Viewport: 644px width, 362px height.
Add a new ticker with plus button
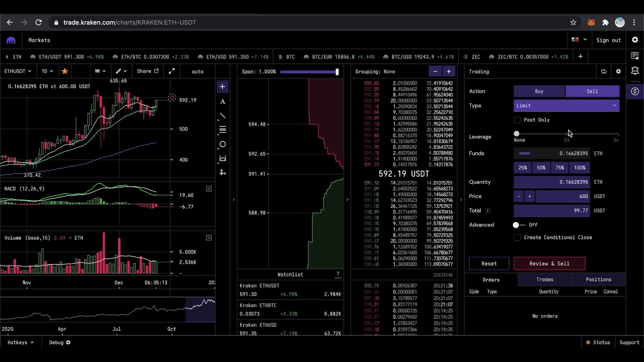580,57
